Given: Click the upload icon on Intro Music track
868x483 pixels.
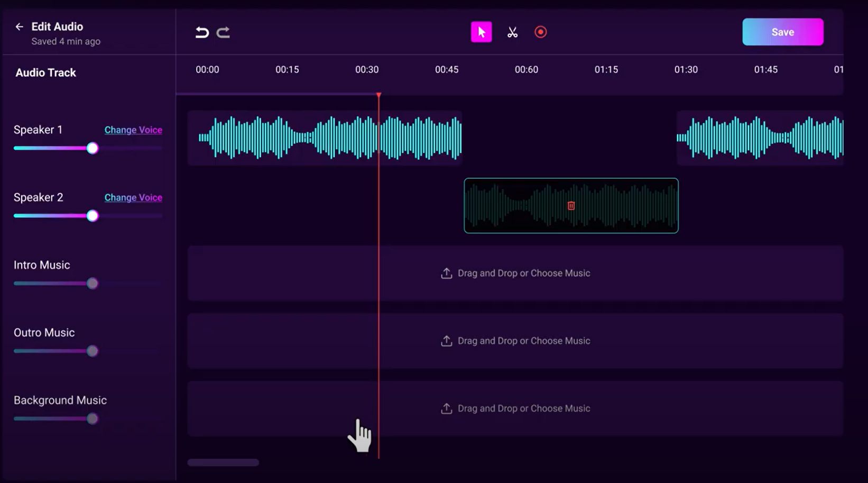Looking at the screenshot, I should 447,273.
